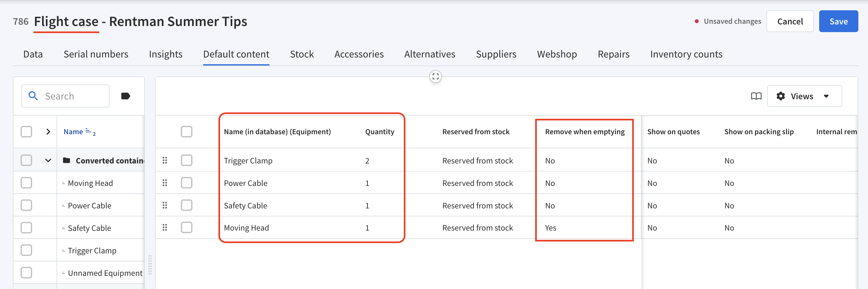
Task: Switch to the Data tab
Action: [33, 54]
